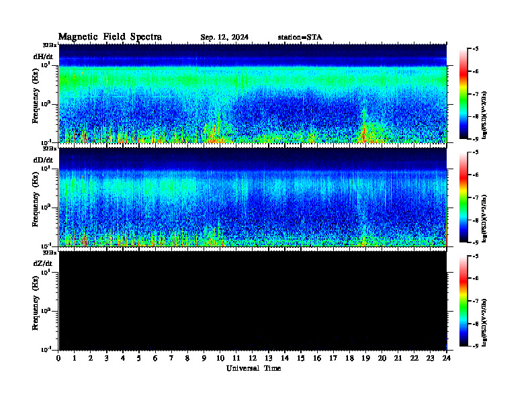The height and width of the screenshot is (411, 532).
Task: Click the dD/dt spectrogram plot area
Action: point(253,197)
